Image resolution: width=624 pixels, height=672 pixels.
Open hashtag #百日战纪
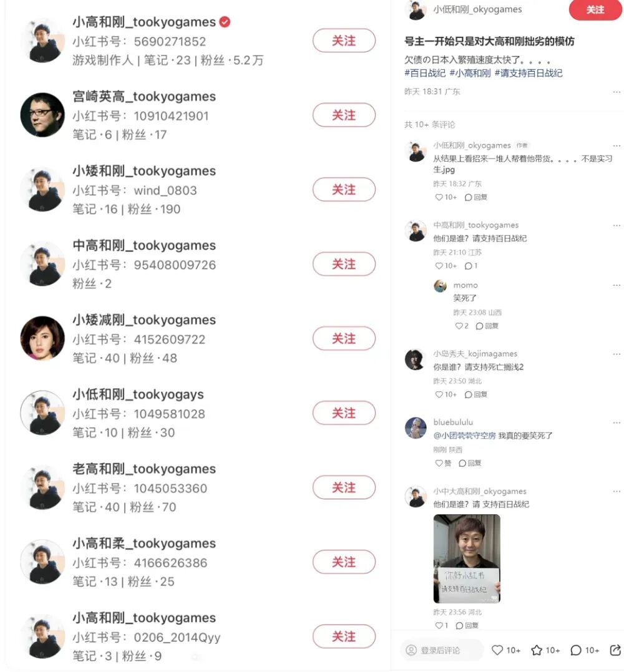coord(425,73)
